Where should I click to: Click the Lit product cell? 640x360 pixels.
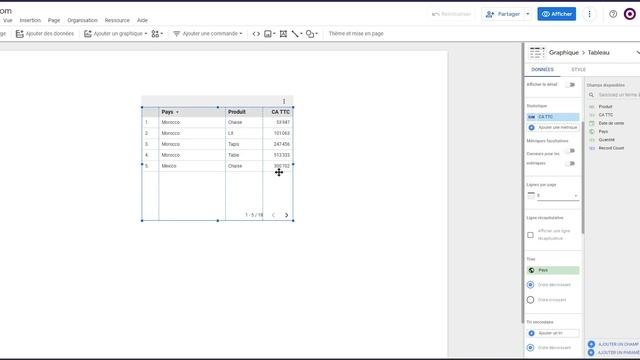[x=231, y=133]
